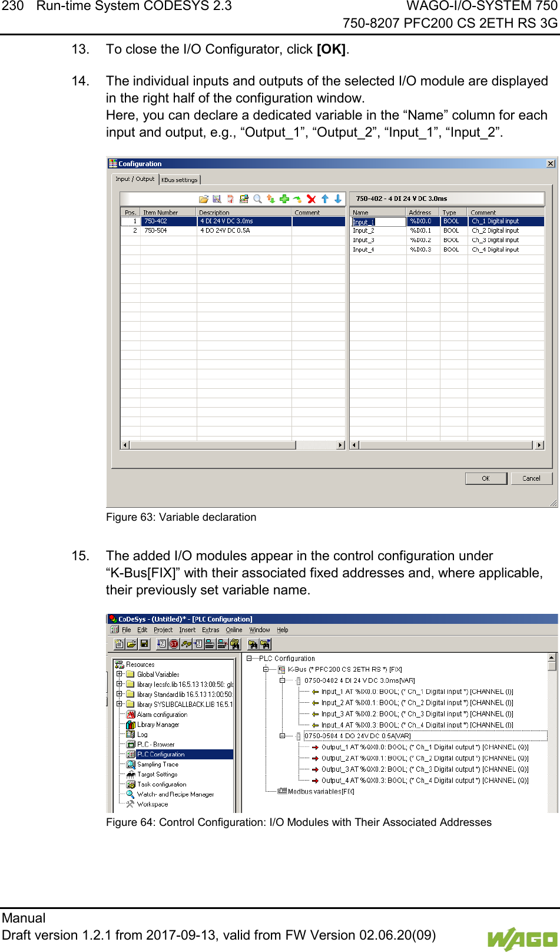The image size is (560, 952).
Task: Open the Extras menu
Action: tap(211, 630)
